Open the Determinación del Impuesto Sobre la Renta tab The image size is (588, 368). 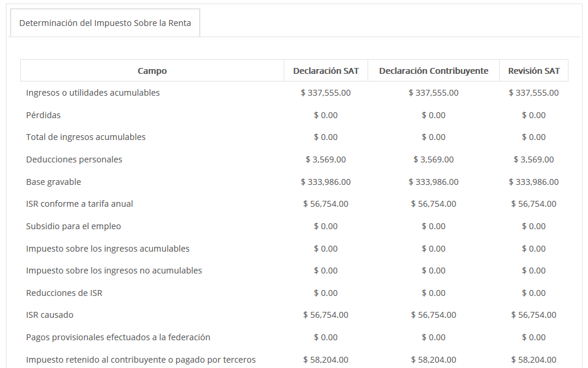[105, 23]
